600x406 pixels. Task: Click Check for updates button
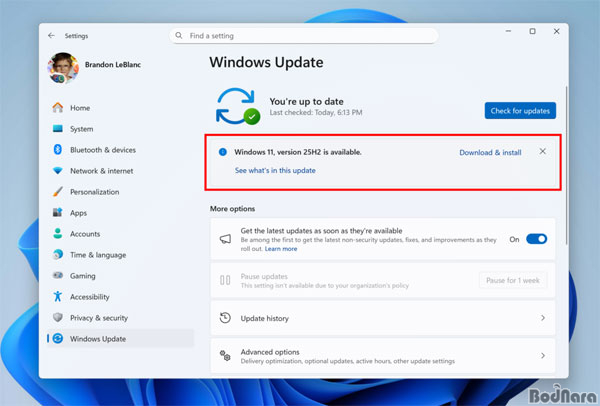[520, 111]
